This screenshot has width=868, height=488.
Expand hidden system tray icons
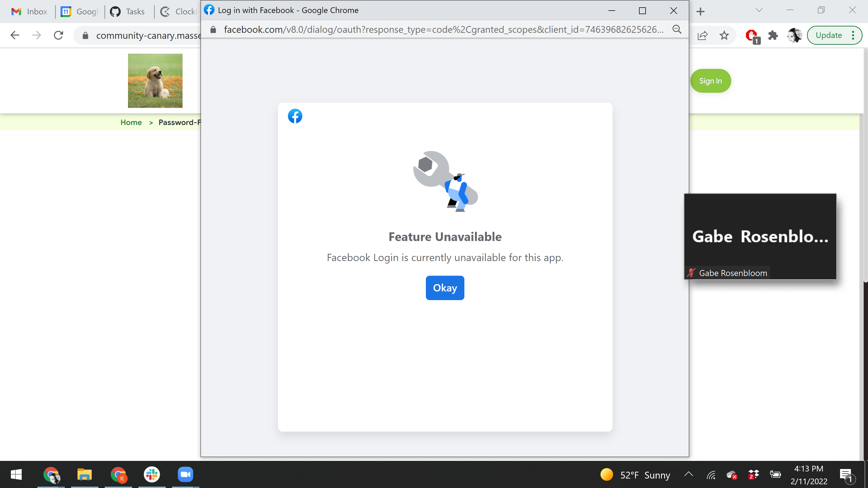click(688, 475)
